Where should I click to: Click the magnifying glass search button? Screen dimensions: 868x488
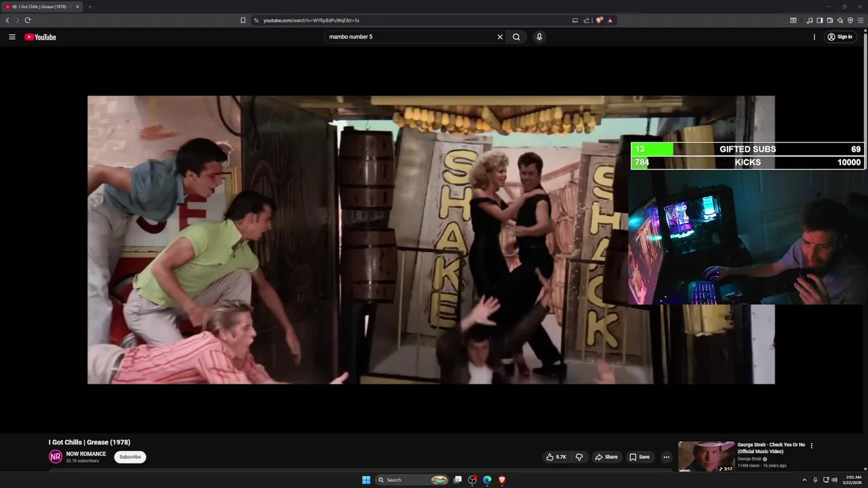516,37
